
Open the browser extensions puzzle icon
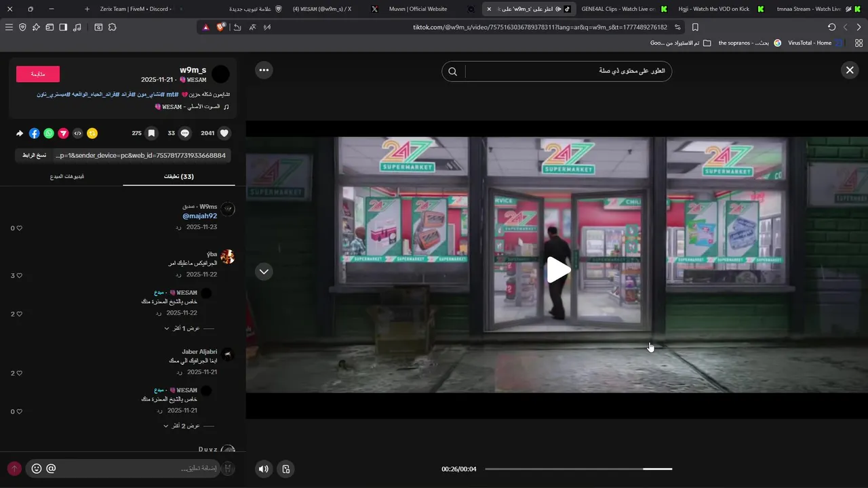click(112, 27)
